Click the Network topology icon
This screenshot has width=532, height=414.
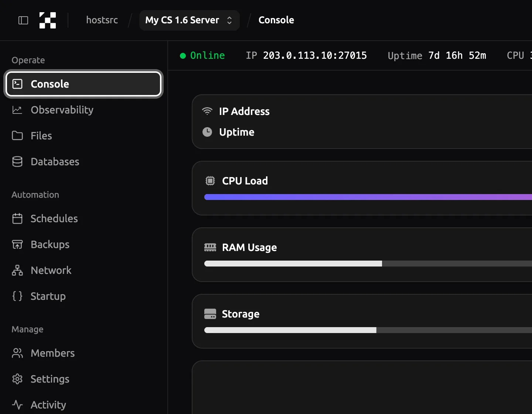(17, 270)
